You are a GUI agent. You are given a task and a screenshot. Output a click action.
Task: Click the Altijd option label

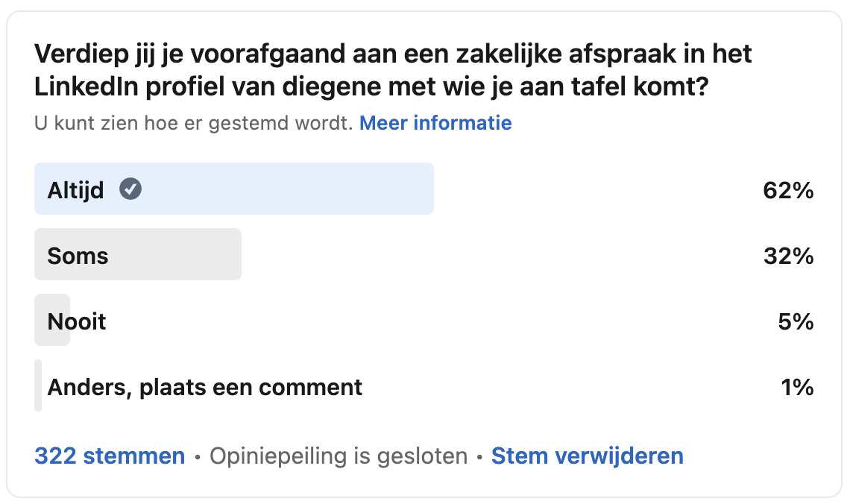click(x=75, y=190)
